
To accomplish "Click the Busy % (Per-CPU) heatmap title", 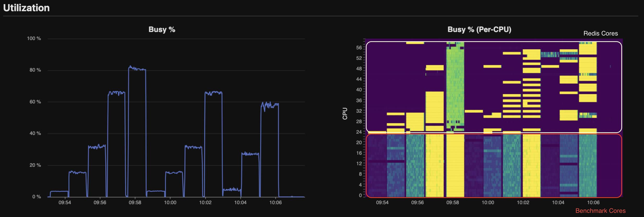I will click(479, 29).
